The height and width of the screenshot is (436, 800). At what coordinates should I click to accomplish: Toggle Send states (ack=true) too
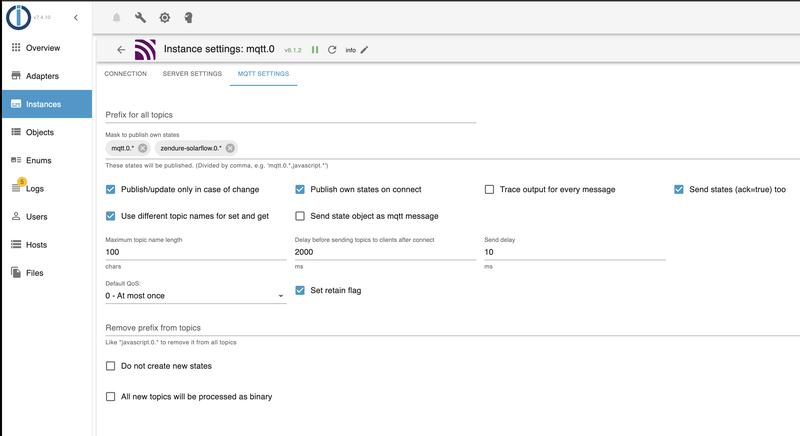679,189
